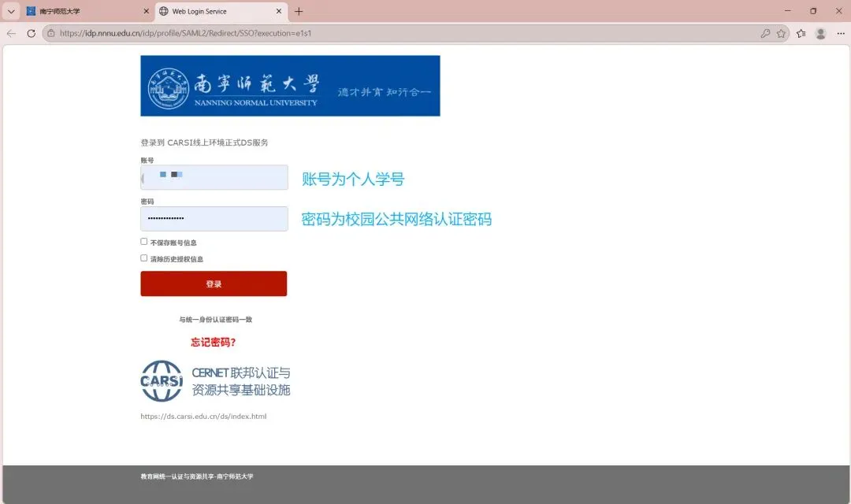Check 清除历史授权信息 checkbox
851x504 pixels.
coord(144,258)
